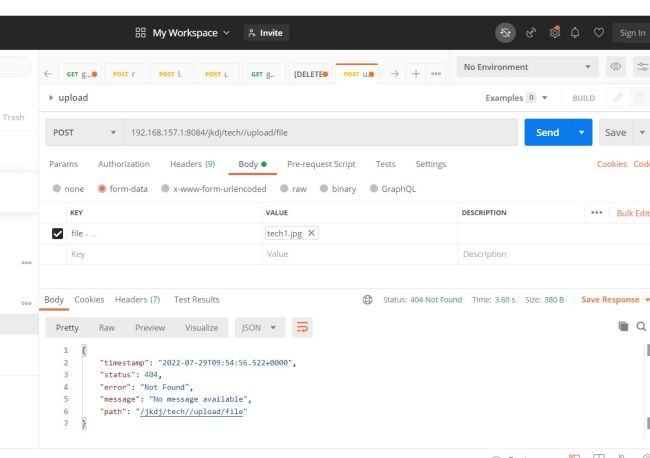Open manage environments sliders icon
This screenshot has height=458, width=650.
642,67
